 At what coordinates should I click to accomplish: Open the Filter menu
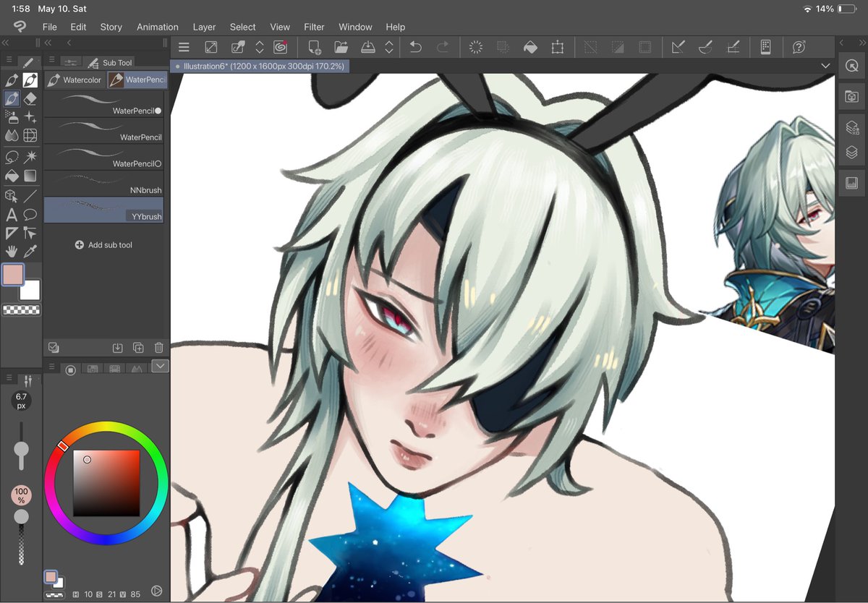click(314, 27)
